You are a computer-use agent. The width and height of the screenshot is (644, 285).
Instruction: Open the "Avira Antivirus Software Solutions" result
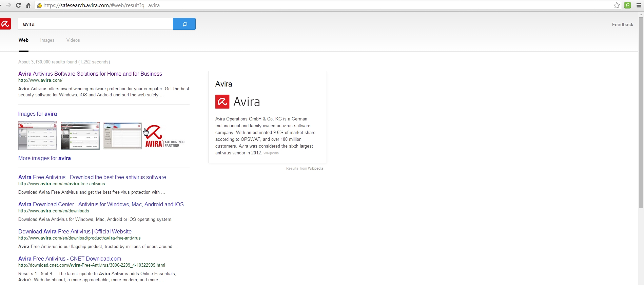tap(90, 74)
